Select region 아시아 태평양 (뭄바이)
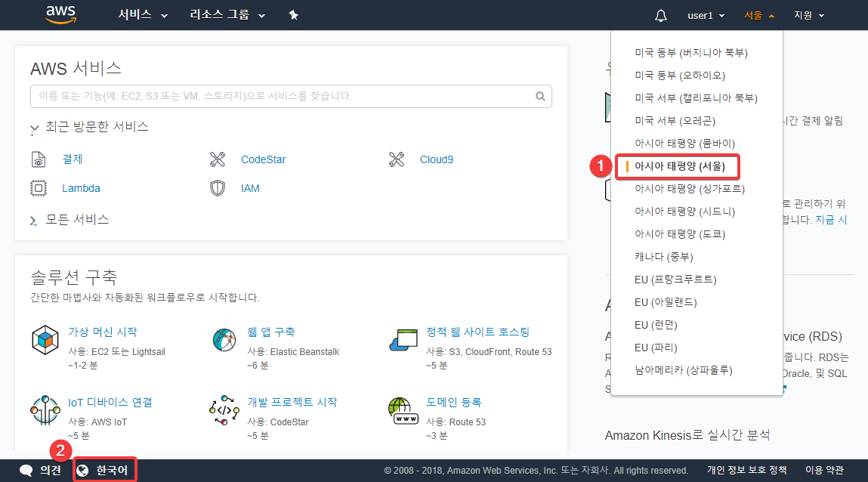The image size is (868, 482). pos(684,144)
